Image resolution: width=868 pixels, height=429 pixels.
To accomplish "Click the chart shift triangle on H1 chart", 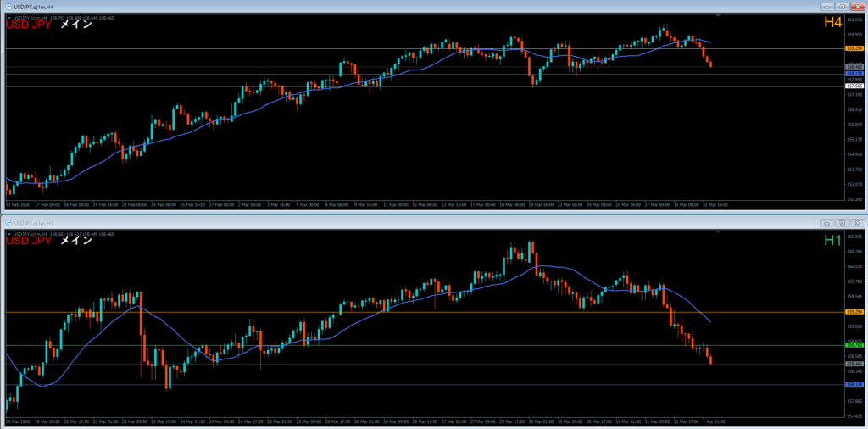I will tap(719, 232).
